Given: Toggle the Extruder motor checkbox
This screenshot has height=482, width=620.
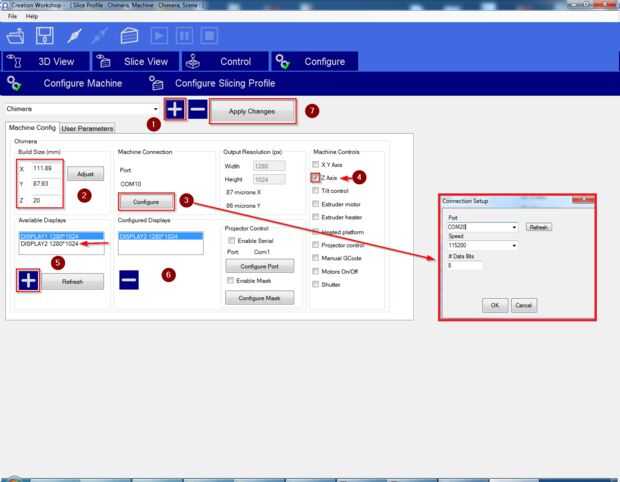Looking at the screenshot, I should 316,204.
